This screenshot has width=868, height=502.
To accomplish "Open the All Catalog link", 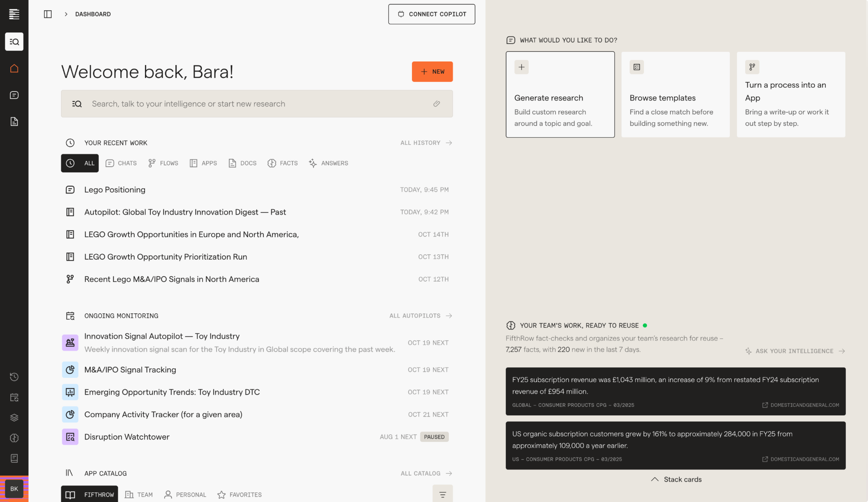I will (x=426, y=473).
